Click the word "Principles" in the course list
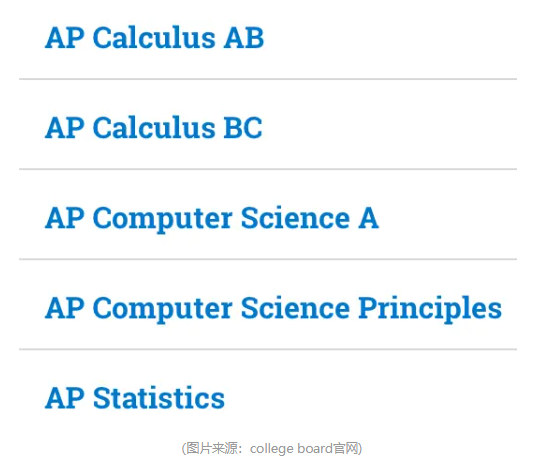This screenshot has height=463, width=553. click(430, 309)
